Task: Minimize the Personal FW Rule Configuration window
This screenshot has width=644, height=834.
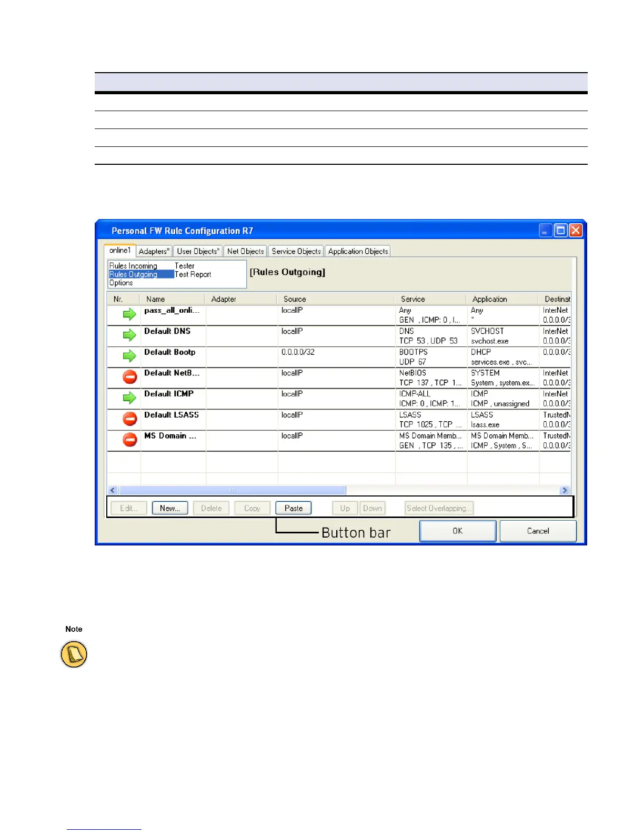Action: tap(546, 231)
